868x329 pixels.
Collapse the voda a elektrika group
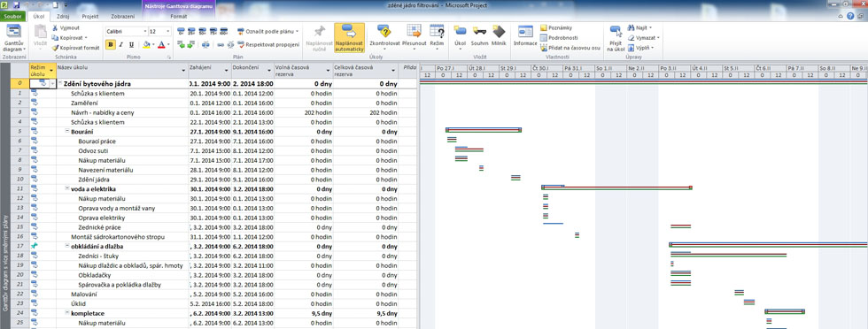(x=67, y=188)
